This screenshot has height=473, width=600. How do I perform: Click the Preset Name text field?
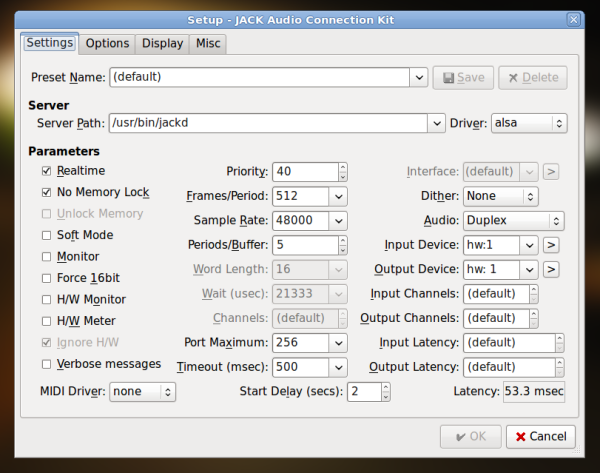pos(259,77)
